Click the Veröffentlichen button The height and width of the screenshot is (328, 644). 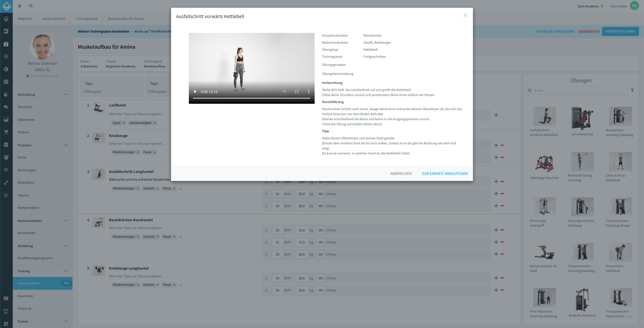click(x=620, y=32)
